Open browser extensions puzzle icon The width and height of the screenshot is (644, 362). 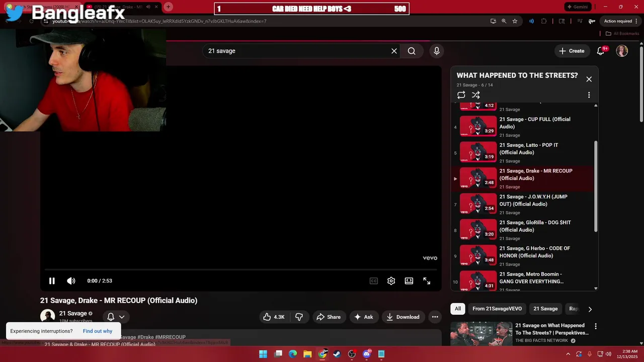[x=544, y=21]
